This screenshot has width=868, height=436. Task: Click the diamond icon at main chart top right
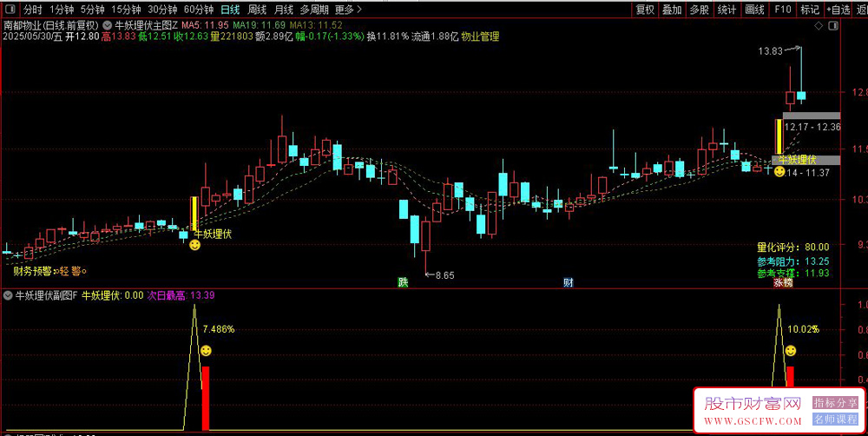(x=819, y=26)
